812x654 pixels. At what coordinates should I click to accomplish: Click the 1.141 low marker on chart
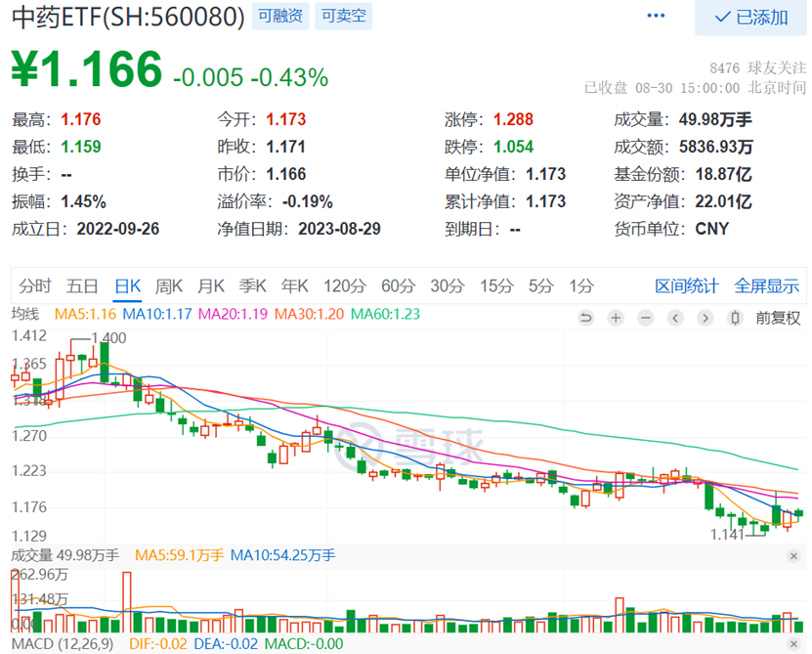(x=727, y=535)
